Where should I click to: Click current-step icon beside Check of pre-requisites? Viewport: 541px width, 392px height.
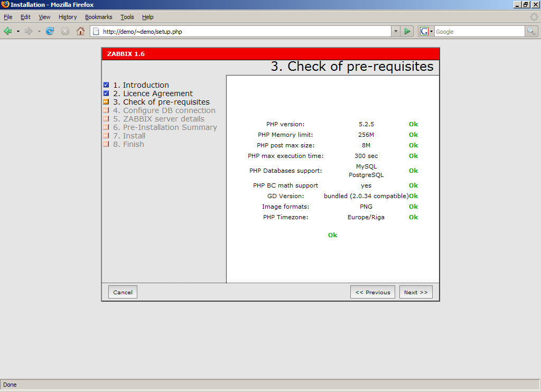106,102
